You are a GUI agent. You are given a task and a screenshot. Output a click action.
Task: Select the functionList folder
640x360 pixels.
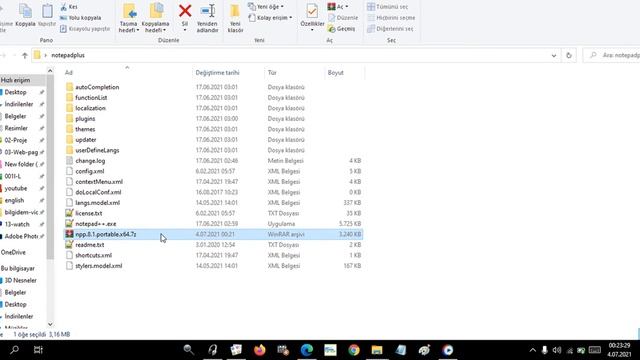click(91, 98)
